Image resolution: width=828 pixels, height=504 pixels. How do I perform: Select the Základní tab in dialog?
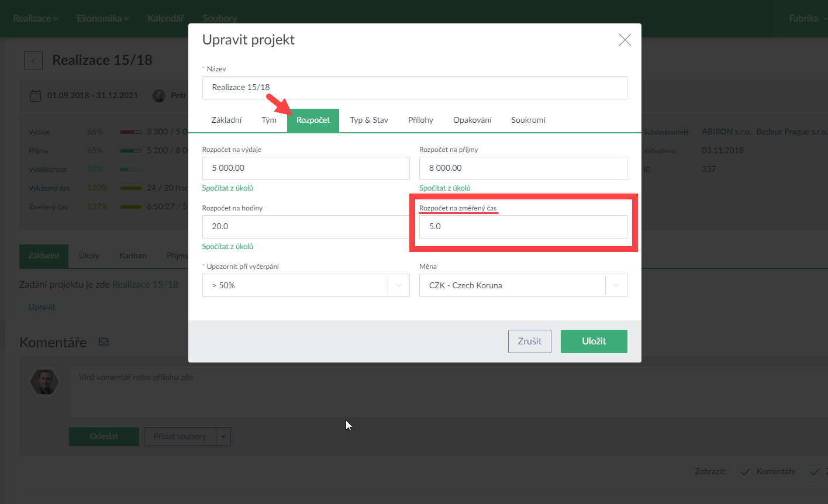point(226,120)
